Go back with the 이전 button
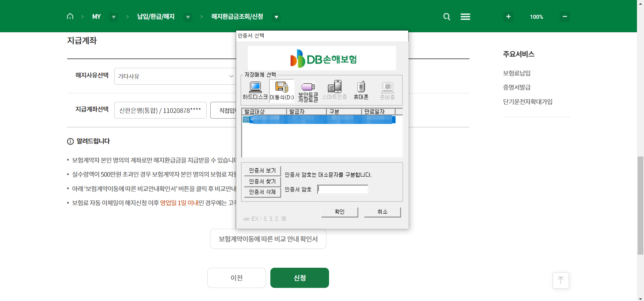Viewport: 644px width, 301px height. (x=236, y=278)
